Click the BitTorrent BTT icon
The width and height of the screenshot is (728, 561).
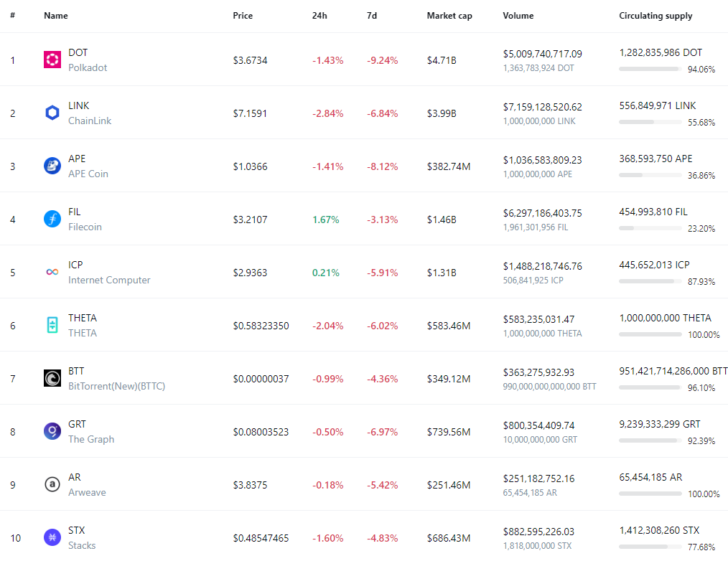pos(52,379)
